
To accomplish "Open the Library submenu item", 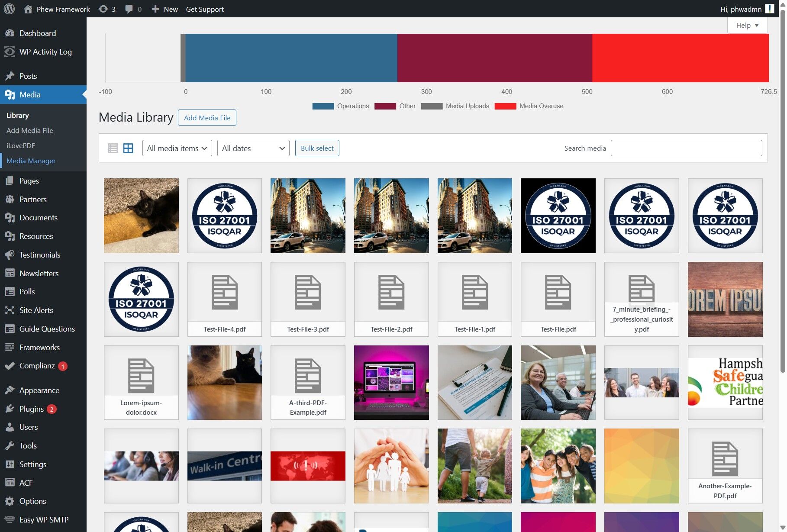I will [18, 116].
